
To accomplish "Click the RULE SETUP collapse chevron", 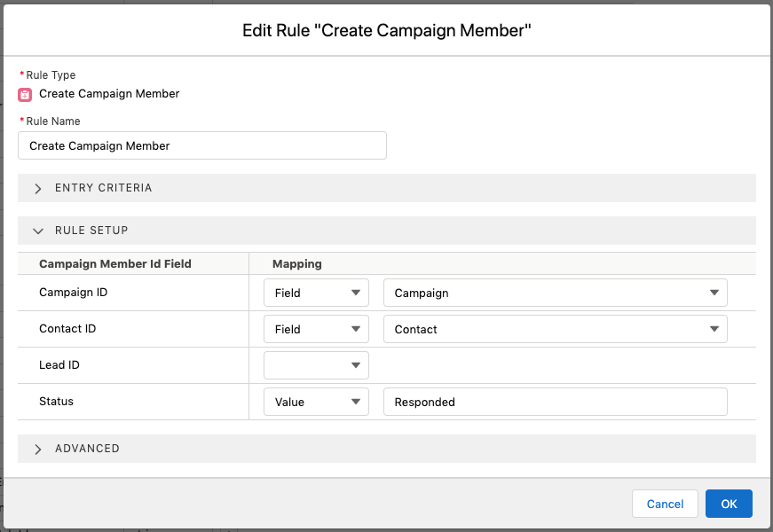I will click(x=38, y=230).
